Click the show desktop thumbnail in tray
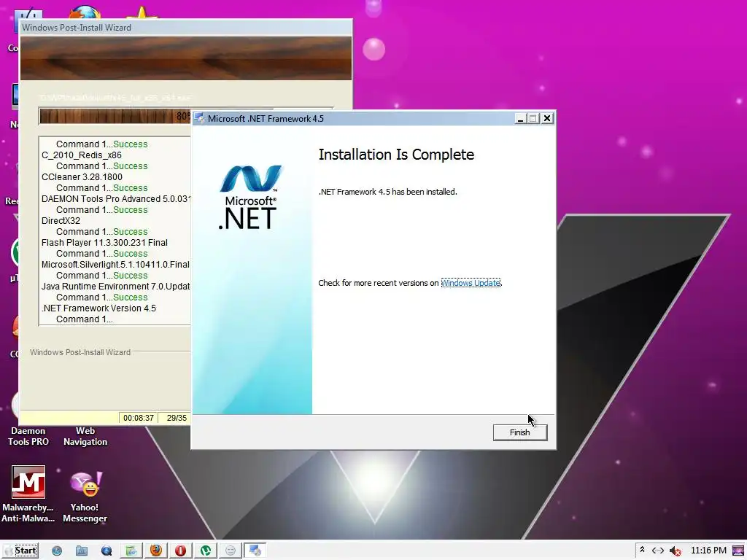Screen dimensions: 747x560 point(738,551)
